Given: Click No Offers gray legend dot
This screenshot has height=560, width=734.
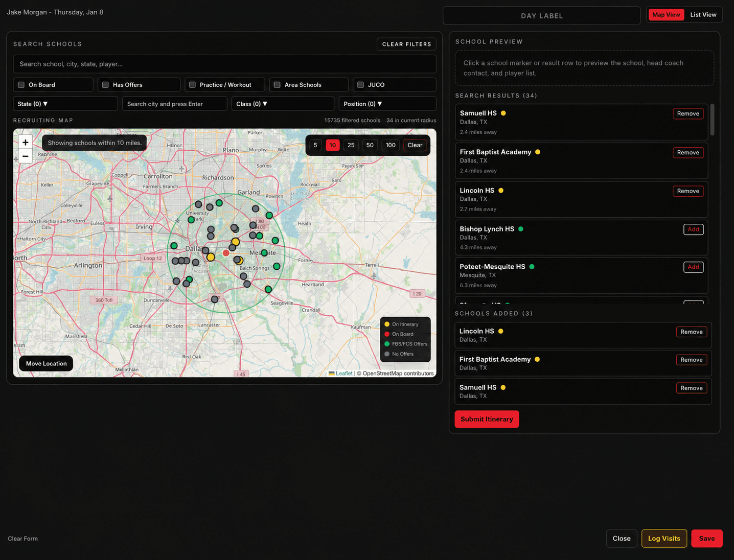Looking at the screenshot, I should click(387, 354).
